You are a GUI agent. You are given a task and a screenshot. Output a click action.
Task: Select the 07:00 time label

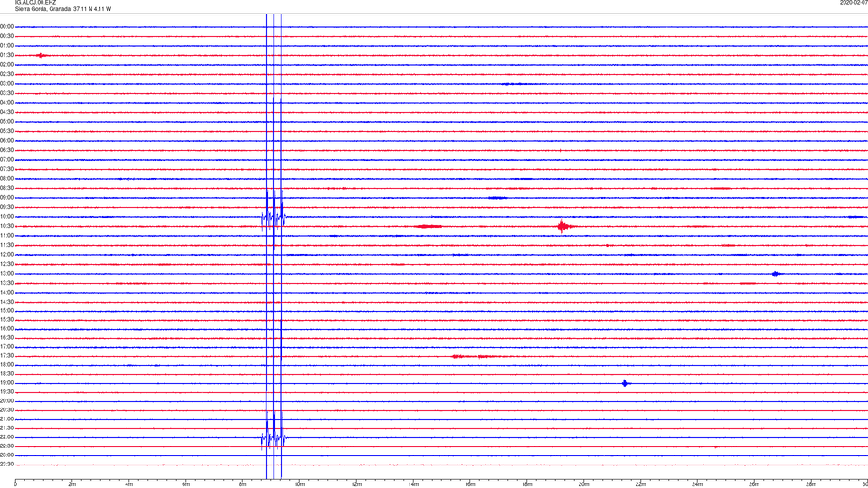click(x=6, y=159)
